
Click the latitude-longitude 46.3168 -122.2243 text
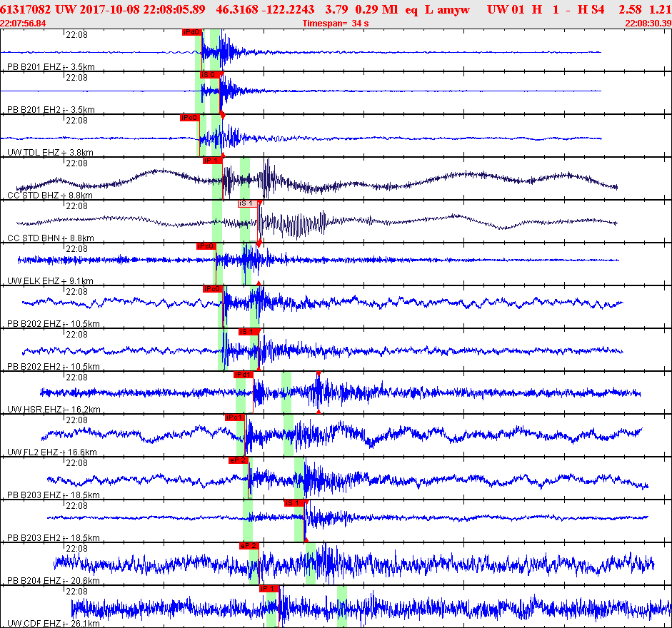tap(265, 9)
